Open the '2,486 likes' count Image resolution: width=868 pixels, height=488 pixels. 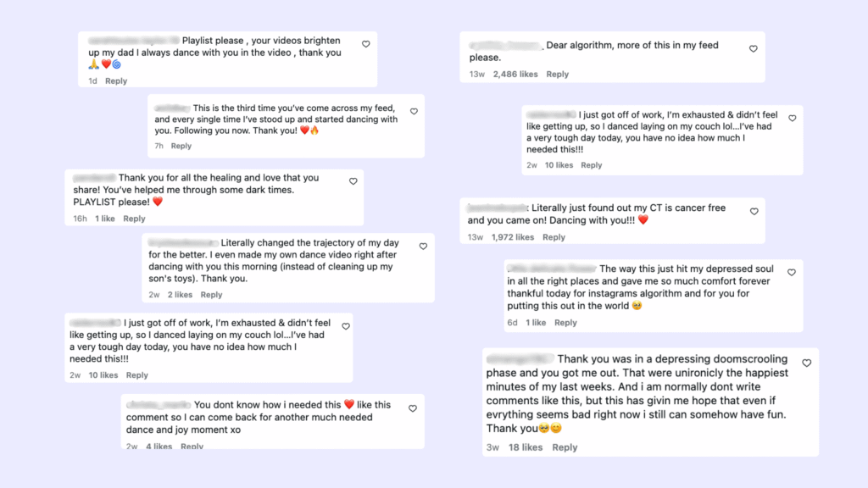click(x=515, y=75)
